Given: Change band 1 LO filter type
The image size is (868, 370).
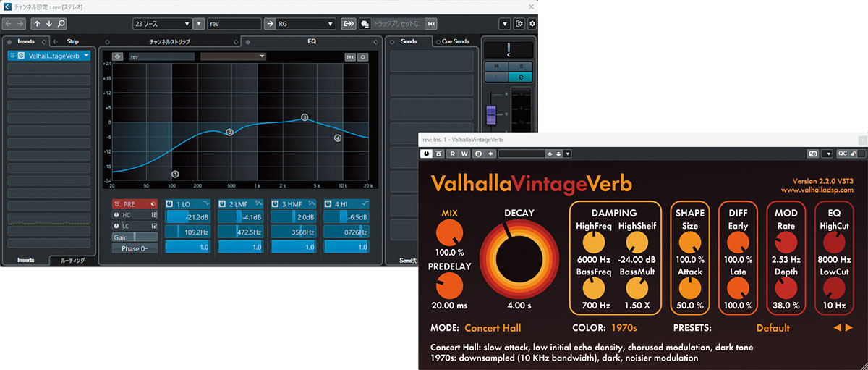Looking at the screenshot, I should tap(205, 204).
